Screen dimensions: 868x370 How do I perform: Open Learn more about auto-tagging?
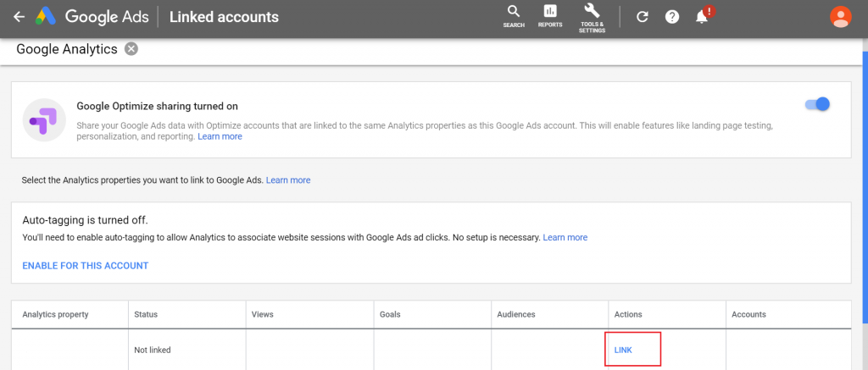click(565, 237)
